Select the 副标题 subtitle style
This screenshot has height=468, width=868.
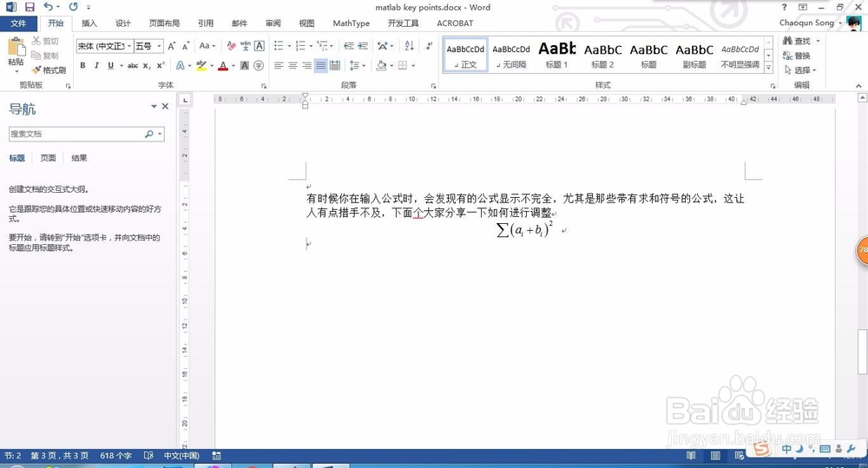pyautogui.click(x=694, y=56)
